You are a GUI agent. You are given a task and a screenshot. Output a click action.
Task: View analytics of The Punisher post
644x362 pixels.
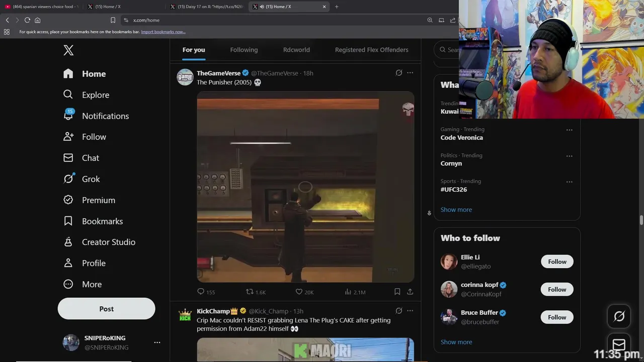pos(355,292)
